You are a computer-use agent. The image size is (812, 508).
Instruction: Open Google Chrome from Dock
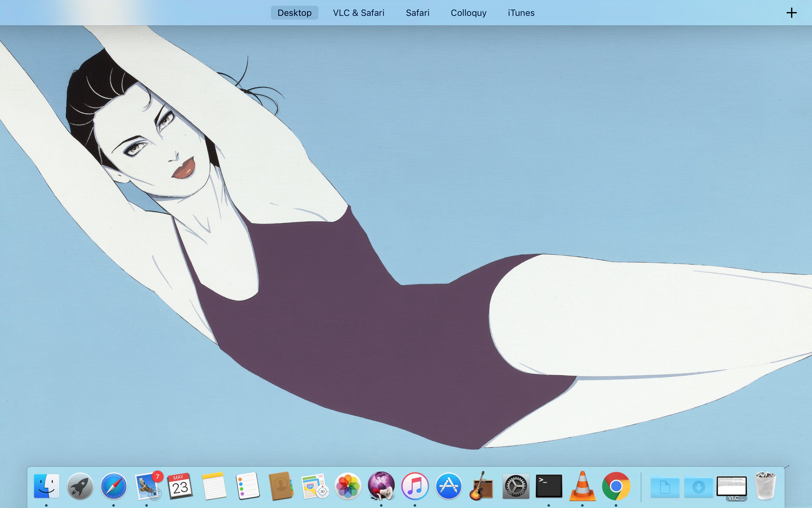coord(616,486)
